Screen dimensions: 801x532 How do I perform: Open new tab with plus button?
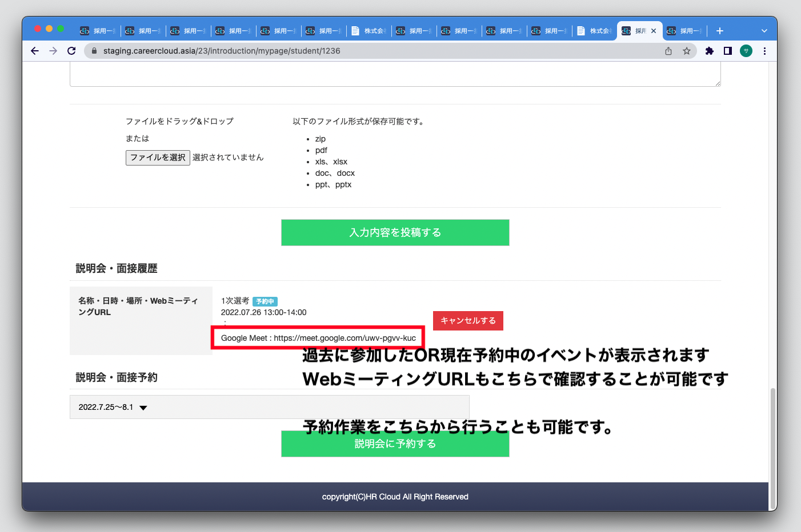pos(720,31)
